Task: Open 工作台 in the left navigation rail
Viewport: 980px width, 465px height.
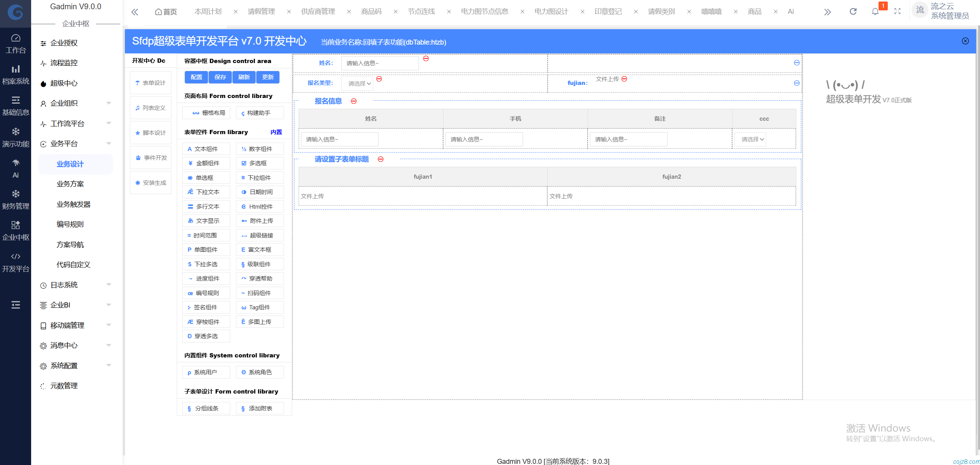Action: 15,44
